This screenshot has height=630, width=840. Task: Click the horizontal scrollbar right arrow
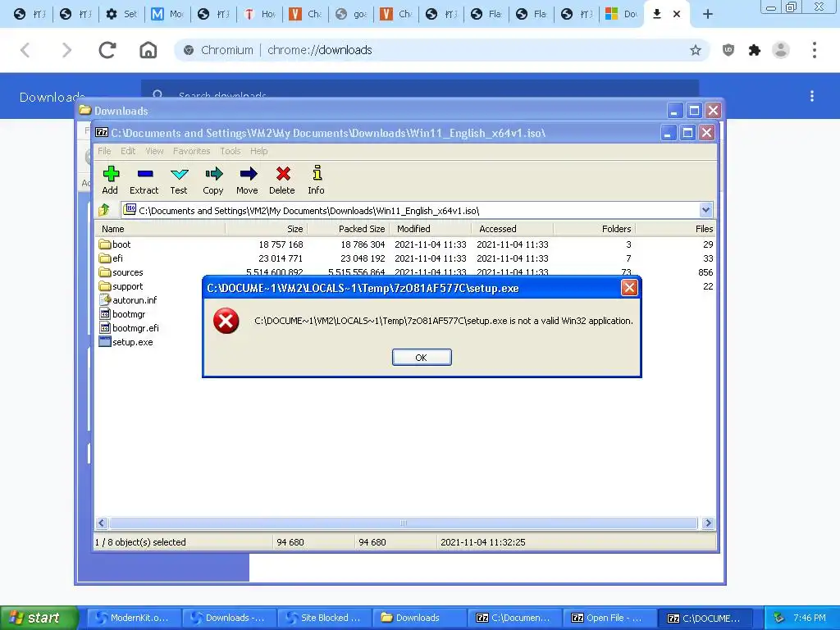[708, 523]
